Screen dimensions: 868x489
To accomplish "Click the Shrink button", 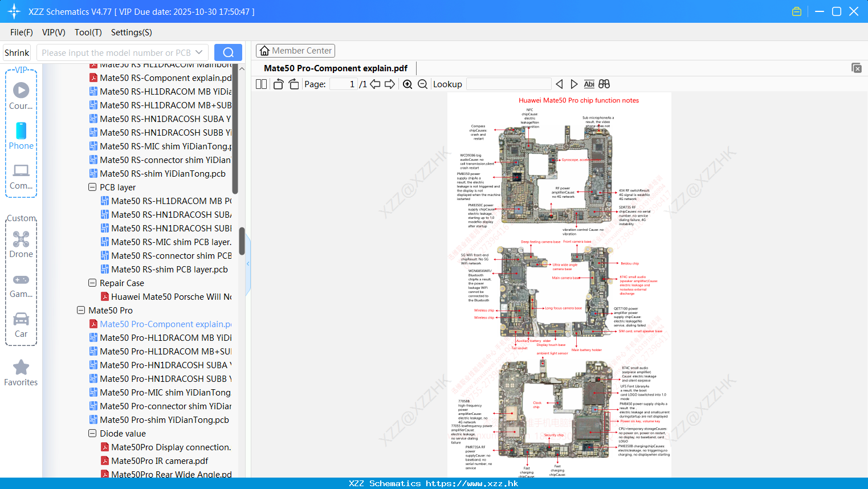I will click(x=17, y=52).
